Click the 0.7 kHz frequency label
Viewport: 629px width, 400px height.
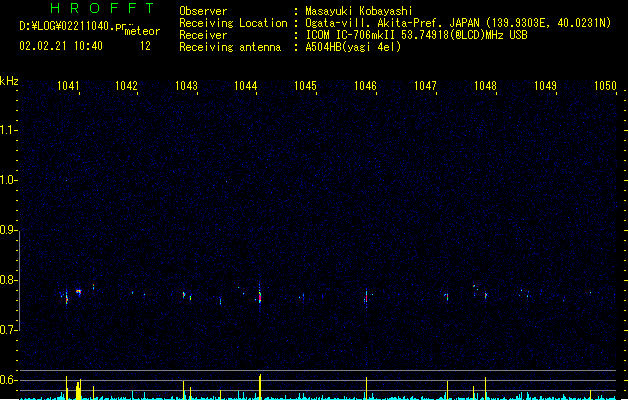8,330
